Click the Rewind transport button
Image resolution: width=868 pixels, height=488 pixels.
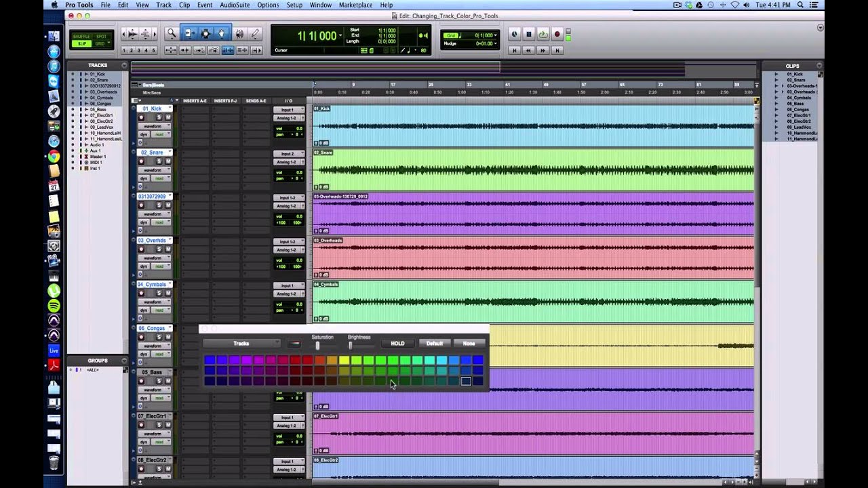[x=528, y=50]
